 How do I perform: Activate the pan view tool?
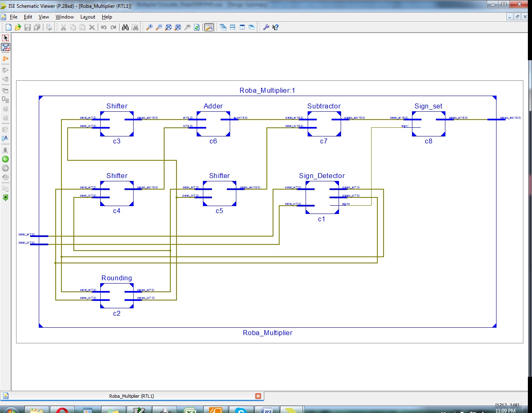click(5, 47)
